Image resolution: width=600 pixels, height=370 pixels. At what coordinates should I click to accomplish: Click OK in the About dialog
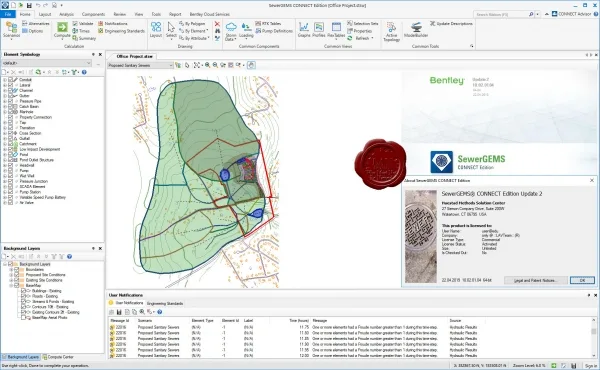pos(582,280)
